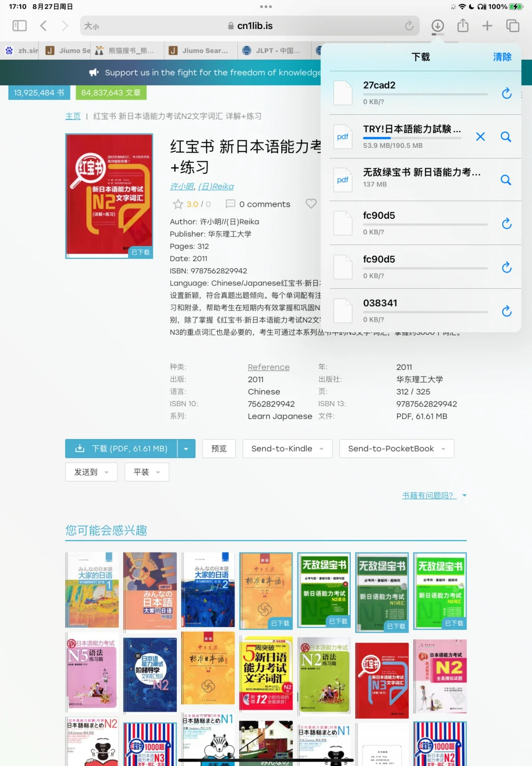Tap the heart favorite icon

pos(311,204)
